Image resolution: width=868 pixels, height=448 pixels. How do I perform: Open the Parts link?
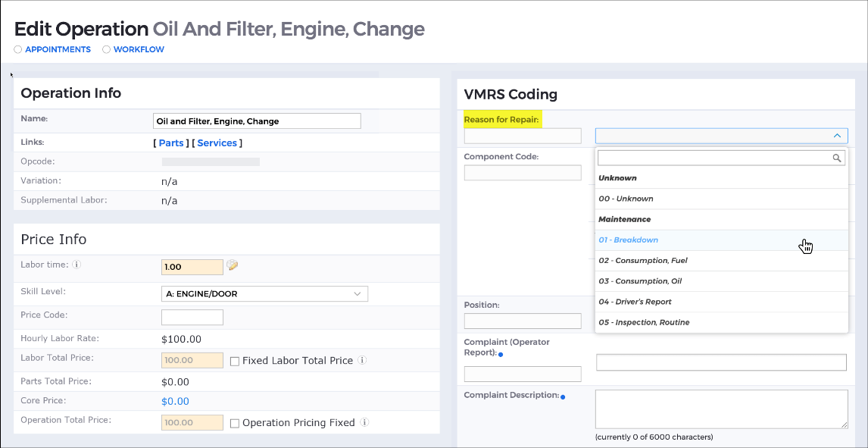(x=171, y=143)
